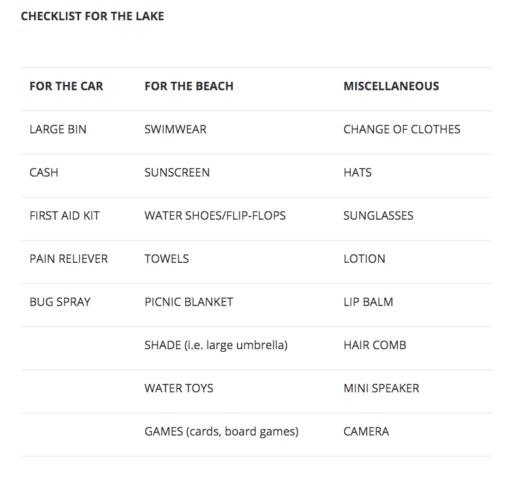
Task: Click the SUNSCREEN cell
Action: click(177, 172)
